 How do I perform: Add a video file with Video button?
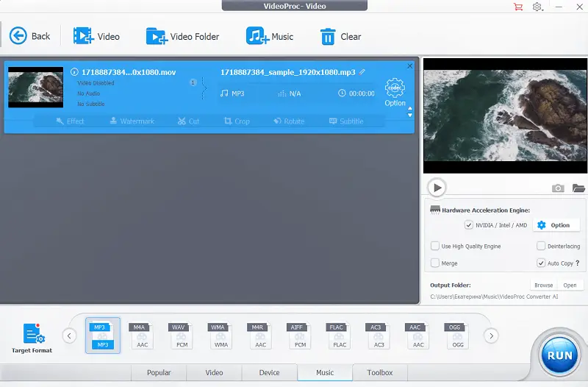click(96, 36)
